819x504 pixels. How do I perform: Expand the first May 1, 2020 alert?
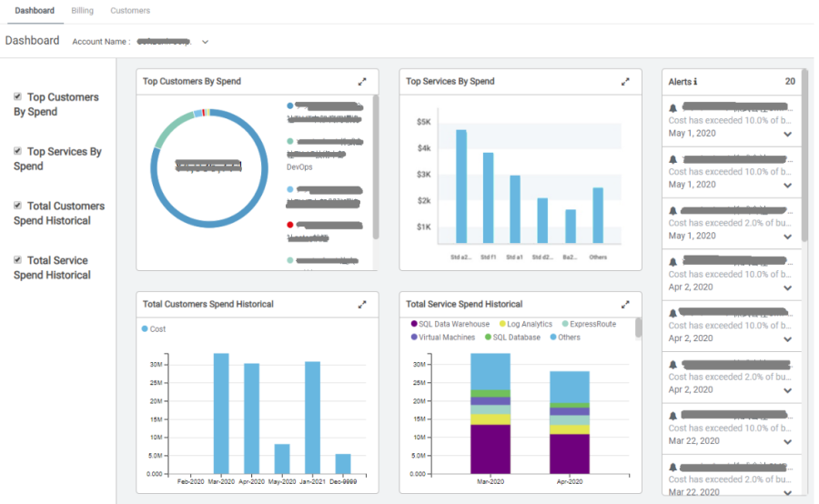coord(787,134)
